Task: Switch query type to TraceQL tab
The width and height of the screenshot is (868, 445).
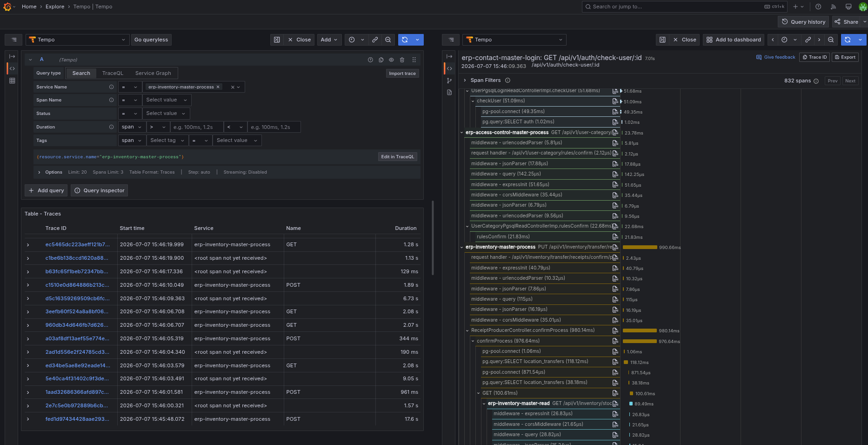Action: (x=113, y=73)
